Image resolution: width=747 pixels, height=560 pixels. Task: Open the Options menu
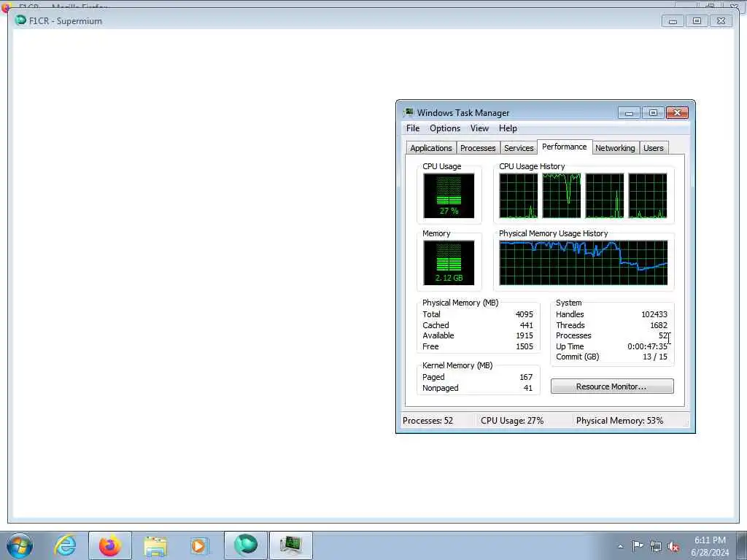[x=445, y=128]
